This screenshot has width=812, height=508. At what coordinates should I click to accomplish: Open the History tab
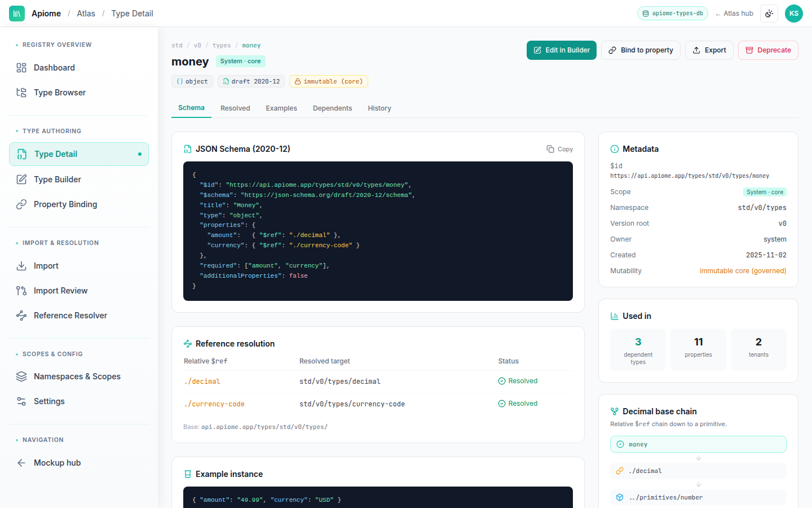click(x=379, y=108)
